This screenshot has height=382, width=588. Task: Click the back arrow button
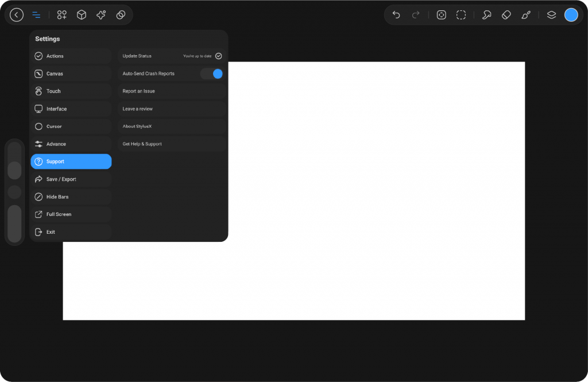pyautogui.click(x=17, y=15)
